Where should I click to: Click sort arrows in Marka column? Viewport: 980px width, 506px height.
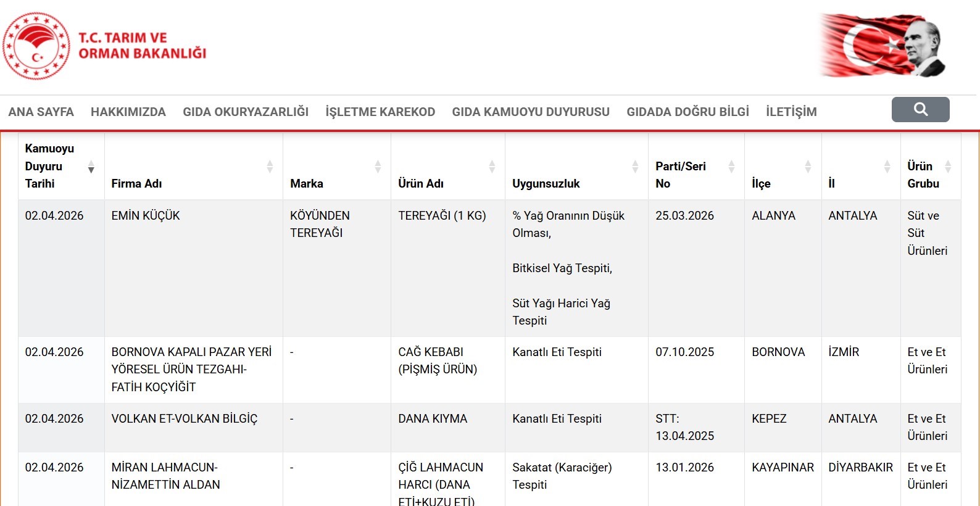tap(378, 167)
